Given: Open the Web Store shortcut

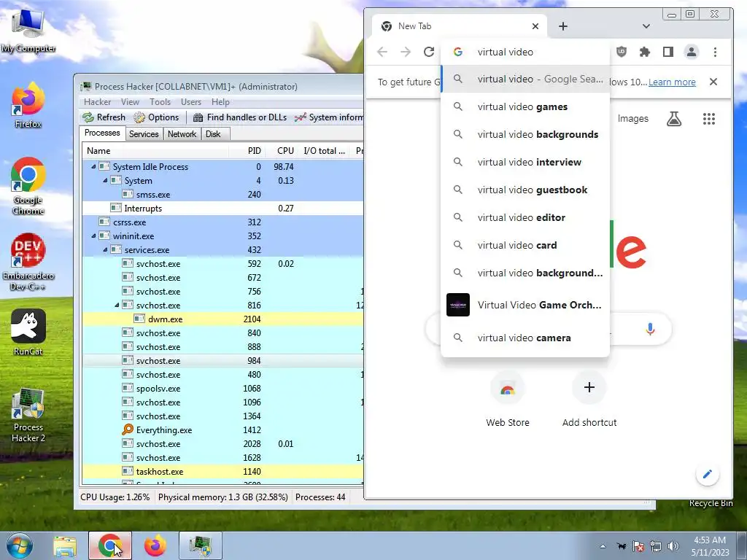Looking at the screenshot, I should click(x=508, y=399).
